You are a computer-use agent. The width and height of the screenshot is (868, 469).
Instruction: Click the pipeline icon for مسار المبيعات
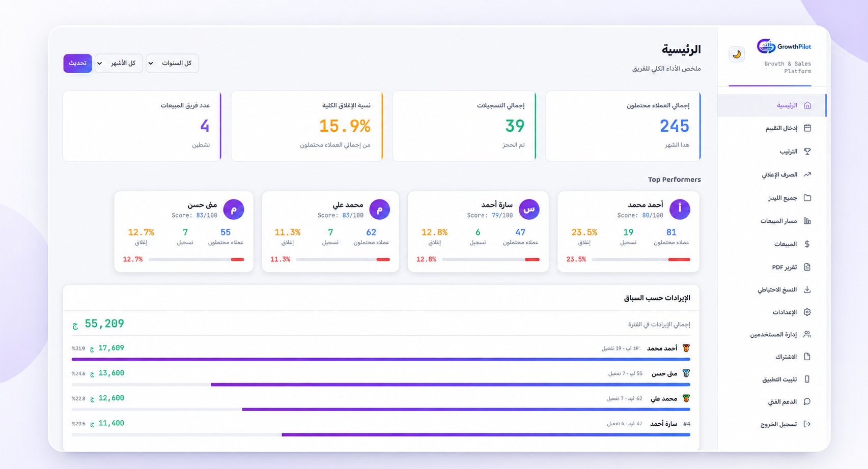tap(807, 221)
